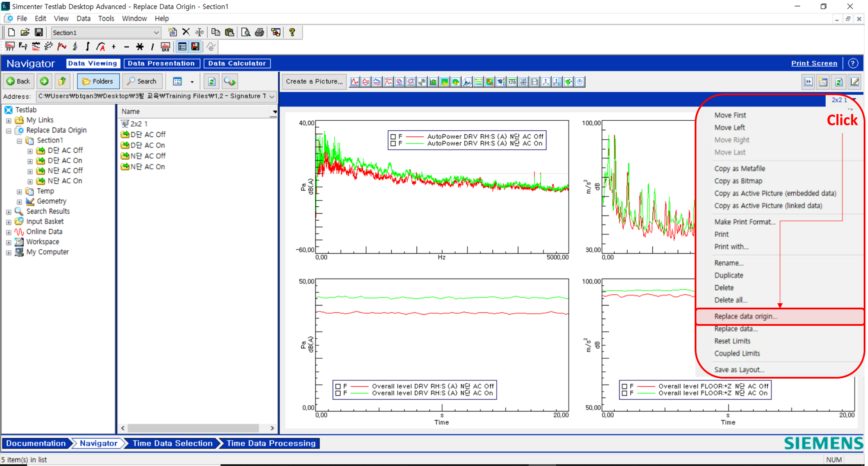Open the Address path dropdown
The width and height of the screenshot is (868, 466).
pos(272,96)
